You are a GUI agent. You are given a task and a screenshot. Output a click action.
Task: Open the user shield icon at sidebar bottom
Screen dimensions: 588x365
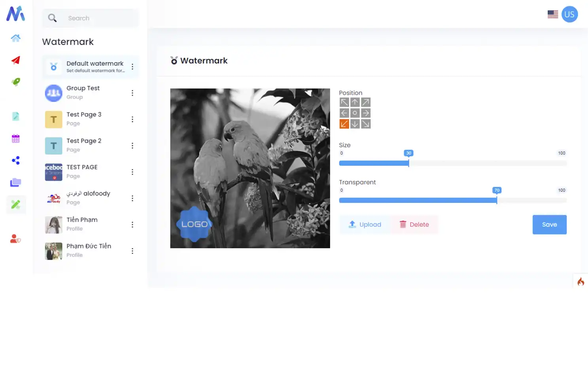tap(15, 238)
